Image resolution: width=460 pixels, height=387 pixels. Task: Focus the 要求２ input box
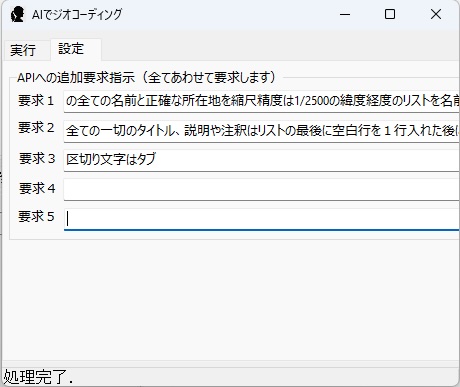tap(262, 131)
